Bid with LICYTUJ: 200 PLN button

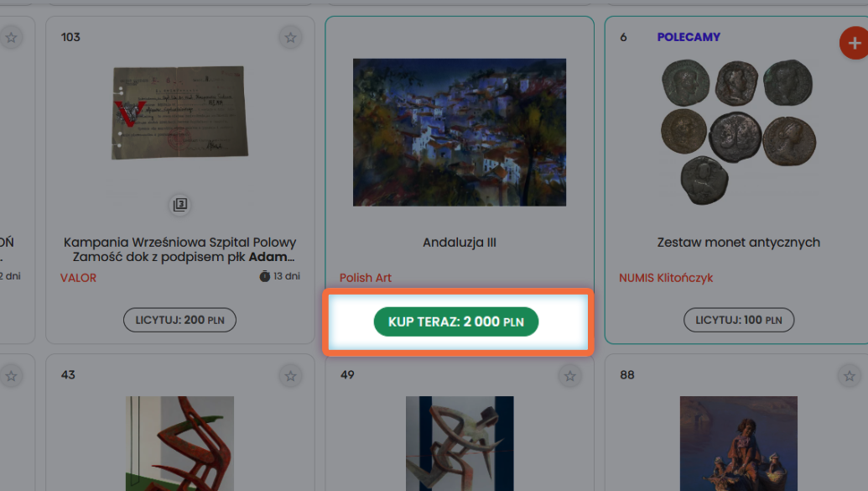coord(180,321)
